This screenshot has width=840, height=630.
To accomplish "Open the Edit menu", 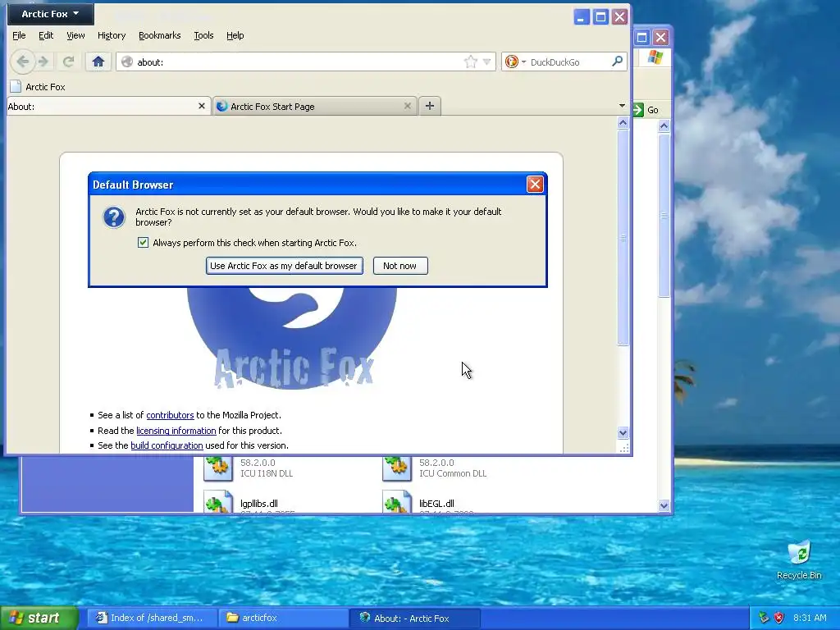I will [x=46, y=35].
